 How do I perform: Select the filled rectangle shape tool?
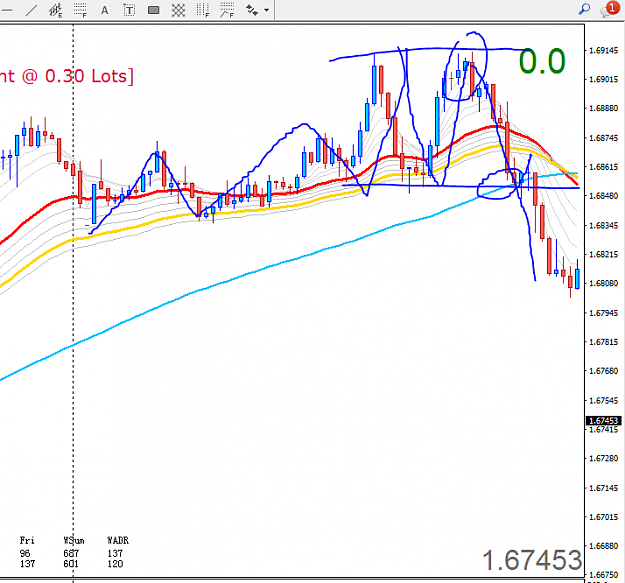point(153,10)
